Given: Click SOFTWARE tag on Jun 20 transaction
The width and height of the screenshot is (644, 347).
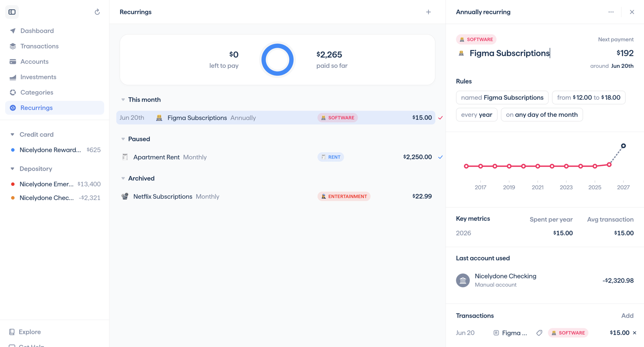Looking at the screenshot, I should click(x=568, y=333).
